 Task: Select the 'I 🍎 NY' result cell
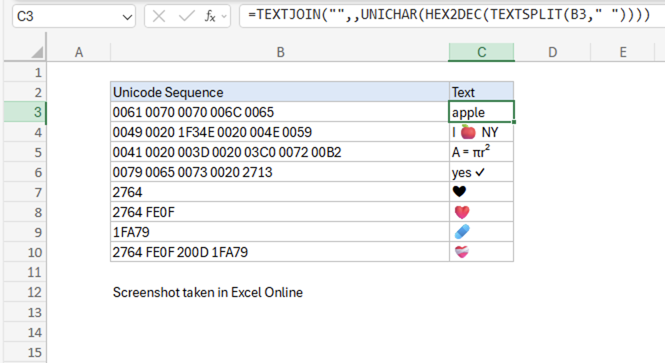[481, 132]
